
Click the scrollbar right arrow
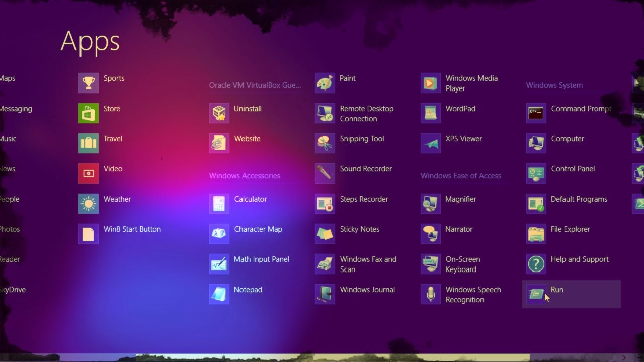(624, 357)
